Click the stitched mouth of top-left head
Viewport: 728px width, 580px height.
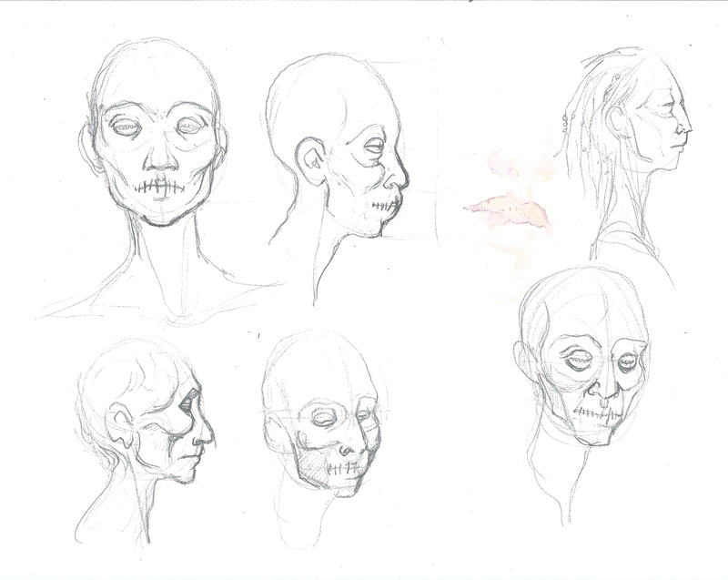(x=161, y=187)
